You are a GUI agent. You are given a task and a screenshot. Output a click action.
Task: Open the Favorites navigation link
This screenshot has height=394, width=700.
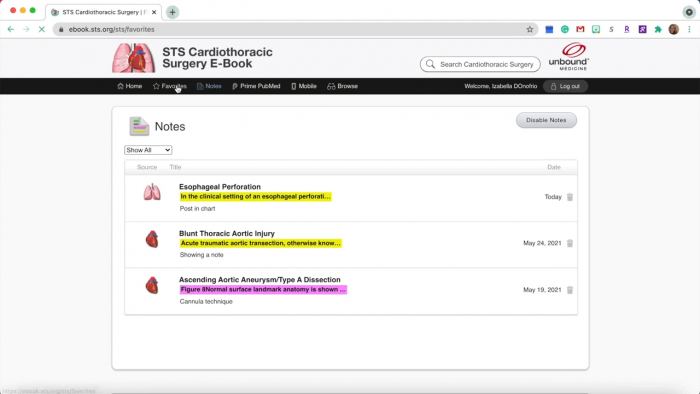170,86
